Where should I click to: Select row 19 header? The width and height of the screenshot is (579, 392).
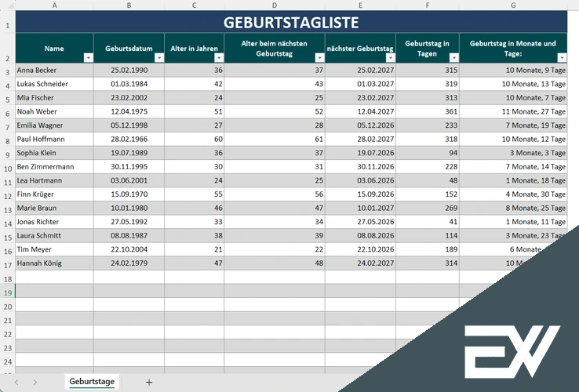[x=8, y=292]
